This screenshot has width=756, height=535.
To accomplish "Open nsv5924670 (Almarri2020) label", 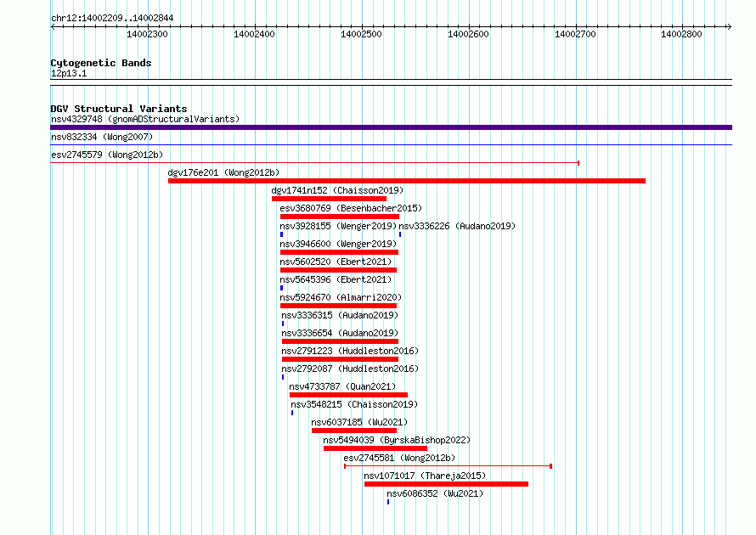I will tap(341, 297).
